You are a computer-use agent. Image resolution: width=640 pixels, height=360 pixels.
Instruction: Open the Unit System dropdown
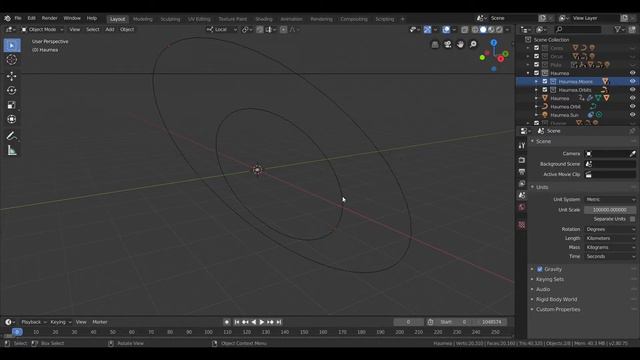pos(610,200)
